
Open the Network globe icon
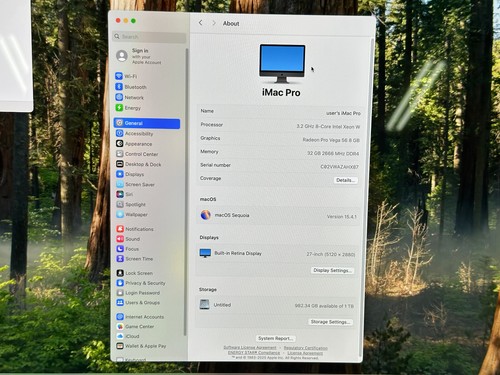pyautogui.click(x=119, y=97)
